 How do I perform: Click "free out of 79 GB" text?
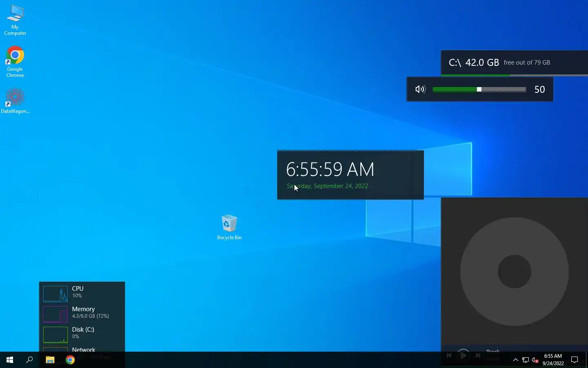527,63
